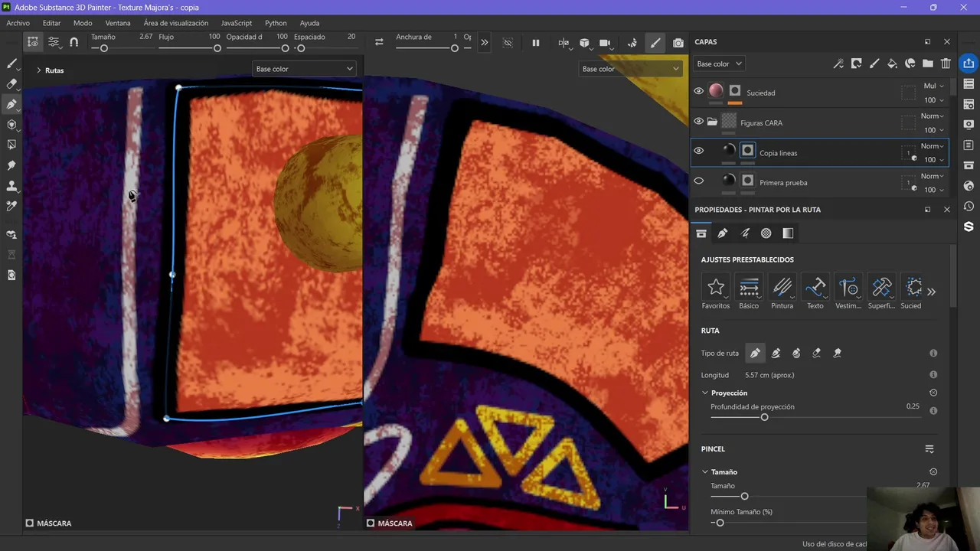Open the Pintura preset
This screenshot has width=980, height=551.
(x=782, y=292)
